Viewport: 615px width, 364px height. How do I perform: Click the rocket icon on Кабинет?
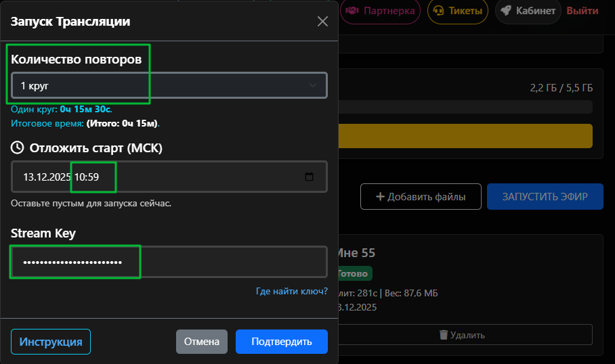point(506,11)
